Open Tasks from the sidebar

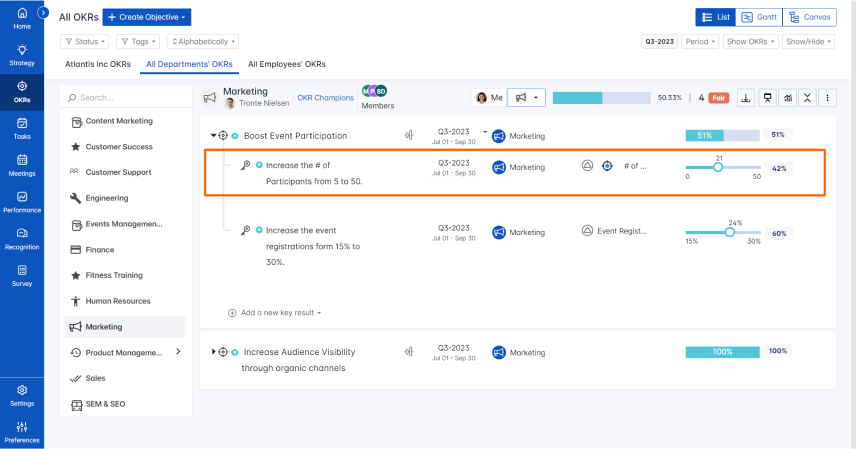pyautogui.click(x=22, y=129)
